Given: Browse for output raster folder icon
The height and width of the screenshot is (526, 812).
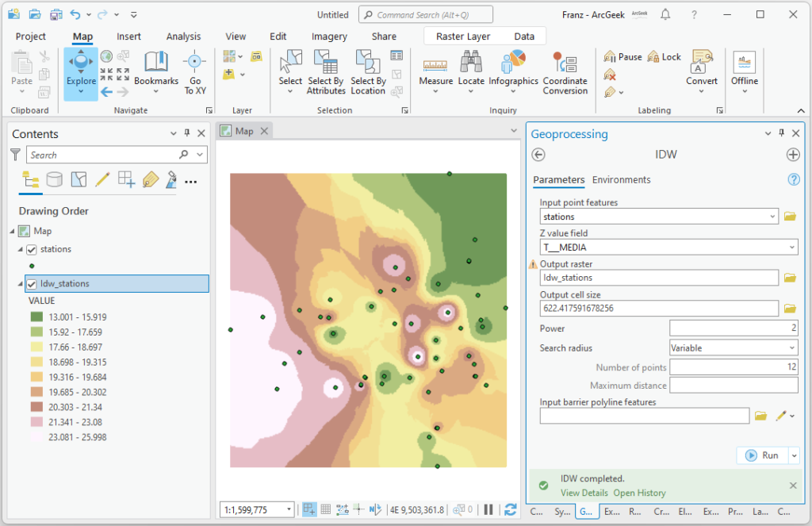Looking at the screenshot, I should tap(790, 278).
